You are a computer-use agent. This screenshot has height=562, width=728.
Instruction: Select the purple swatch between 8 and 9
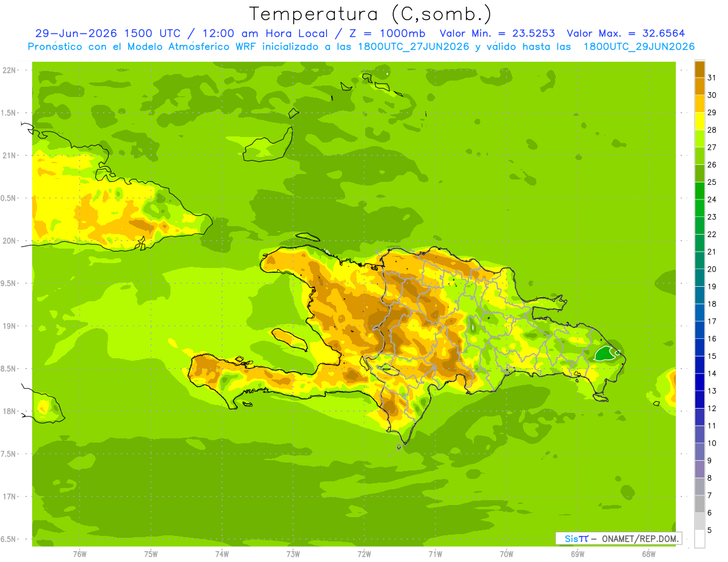[699, 469]
